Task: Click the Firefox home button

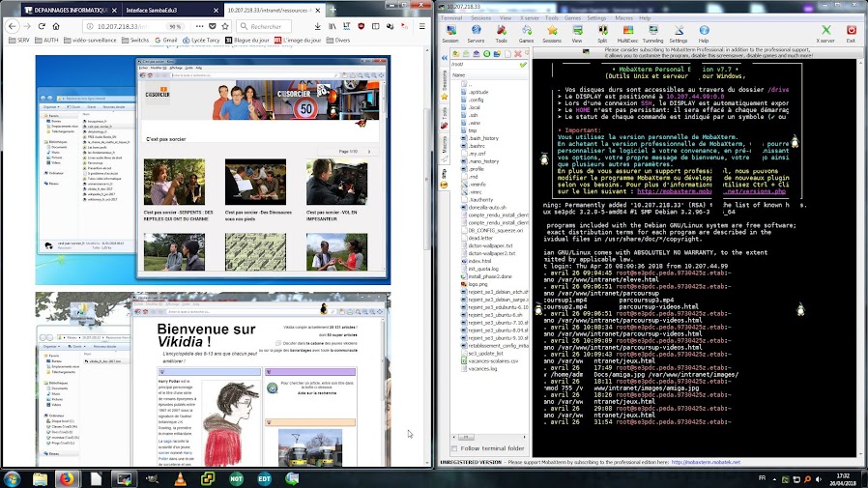Action: coord(56,26)
